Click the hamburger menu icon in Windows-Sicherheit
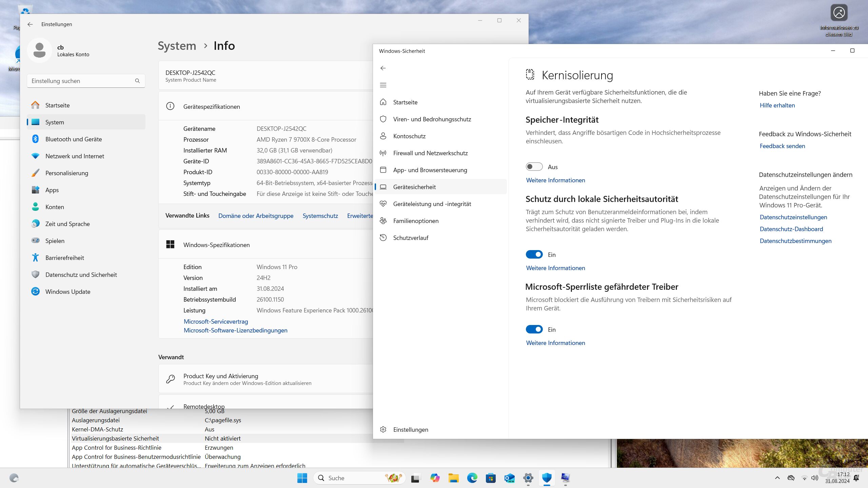This screenshot has height=488, width=868. (x=383, y=85)
